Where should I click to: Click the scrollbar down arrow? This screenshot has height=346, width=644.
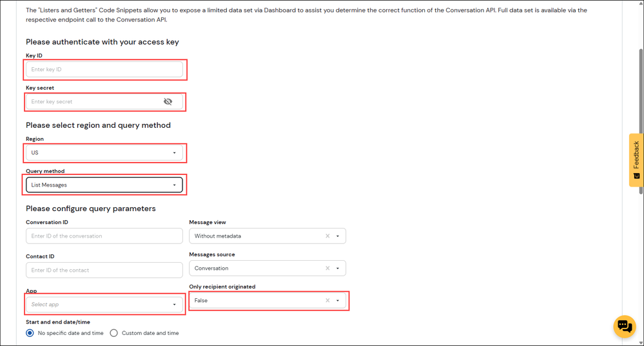[x=641, y=343]
